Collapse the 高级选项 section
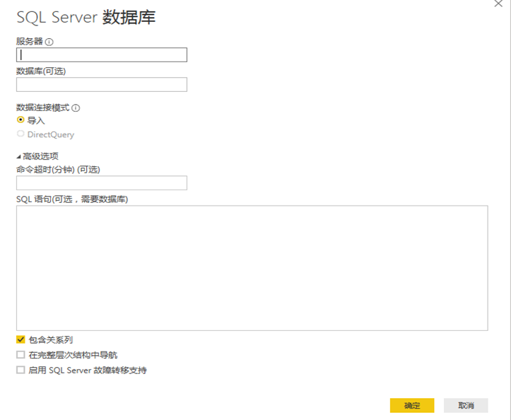The height and width of the screenshot is (420, 511). pyautogui.click(x=18, y=157)
